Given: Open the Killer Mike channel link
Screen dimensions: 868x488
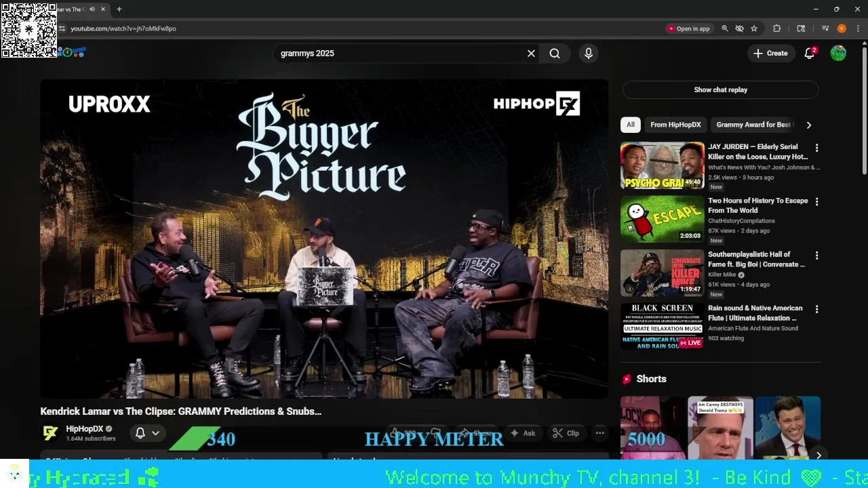Looking at the screenshot, I should click(722, 274).
